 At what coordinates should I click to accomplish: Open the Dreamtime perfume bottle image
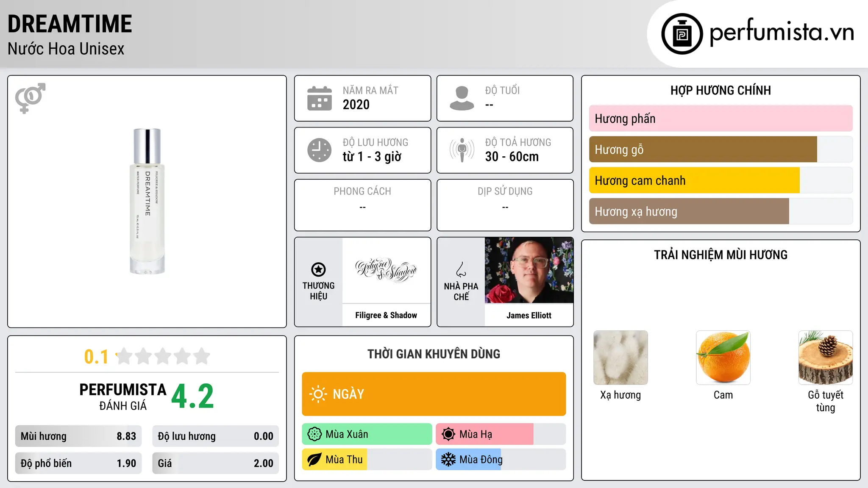coord(147,201)
